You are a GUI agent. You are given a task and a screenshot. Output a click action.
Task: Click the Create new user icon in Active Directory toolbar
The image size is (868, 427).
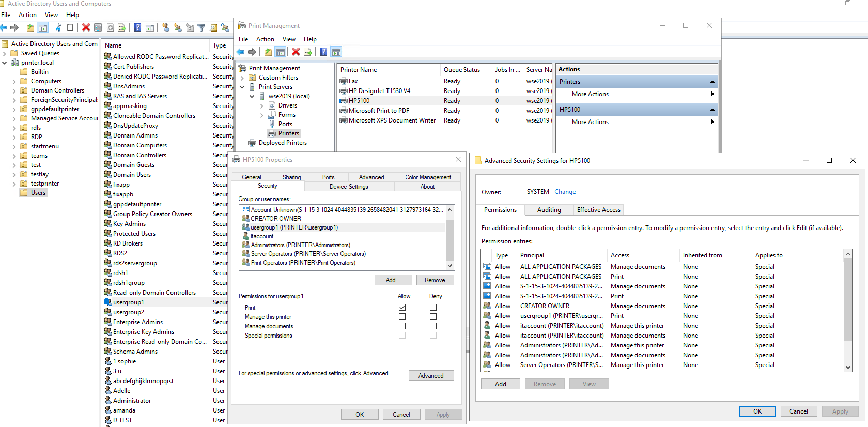(x=165, y=27)
